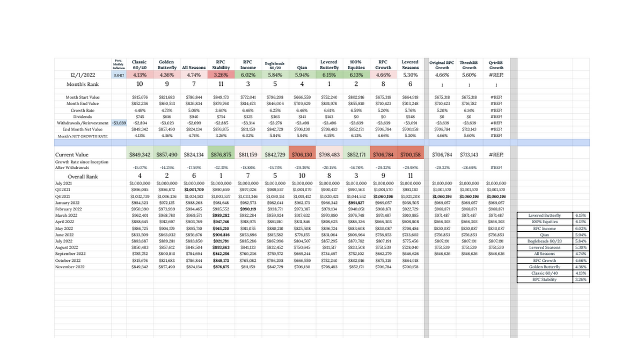Select the green 6.15% cell under Levered Butterfly
Viewport: 644px width, 338px height.
tap(328, 76)
